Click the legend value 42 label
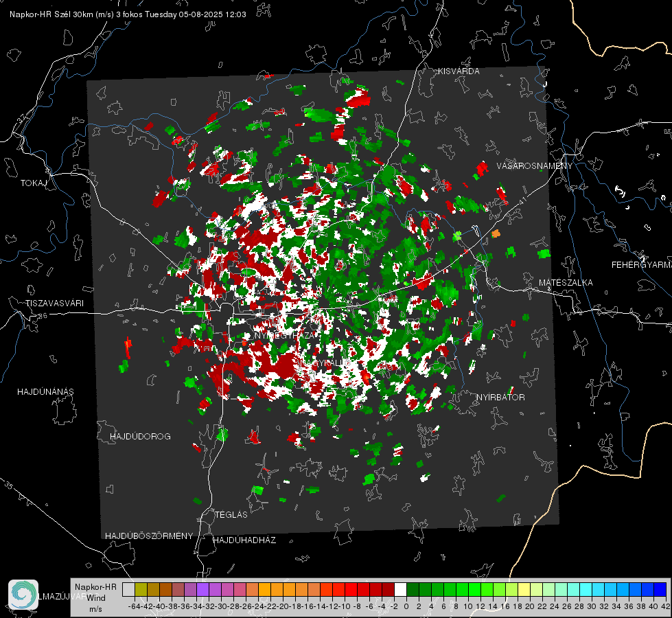 [666, 606]
